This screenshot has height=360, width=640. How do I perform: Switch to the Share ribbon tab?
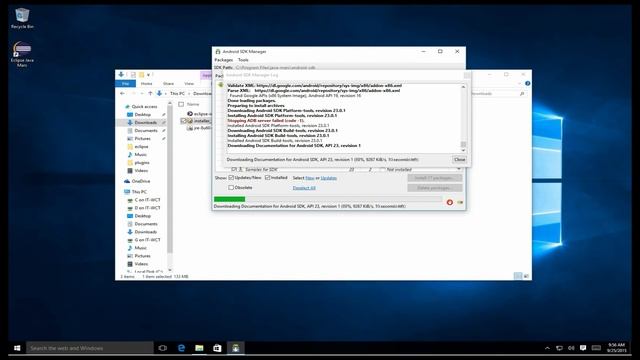tap(168, 84)
